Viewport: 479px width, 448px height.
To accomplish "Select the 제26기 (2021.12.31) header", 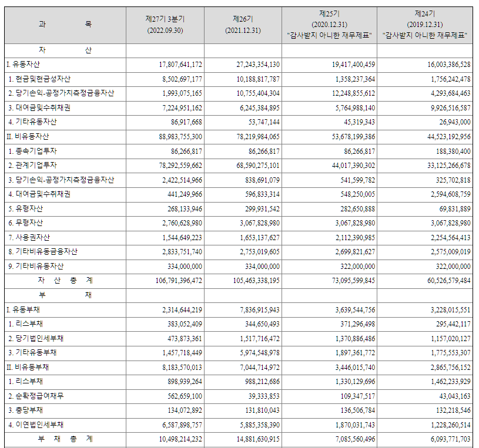I will pos(243,25).
